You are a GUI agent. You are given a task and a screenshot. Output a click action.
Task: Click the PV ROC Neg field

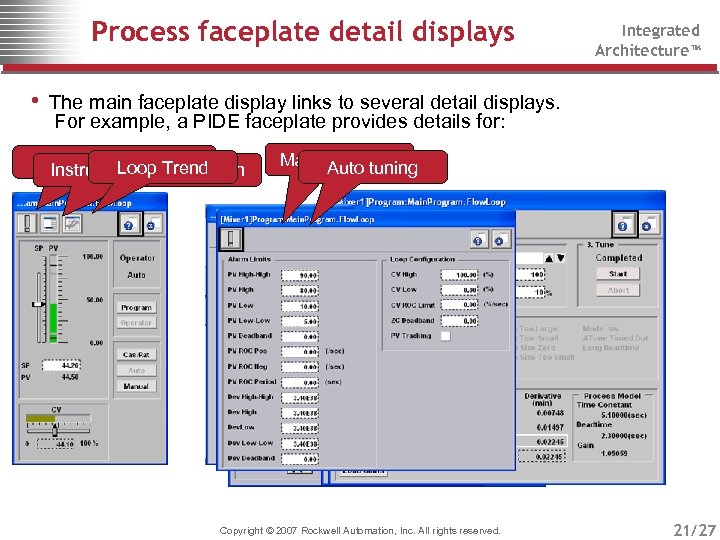click(300, 367)
